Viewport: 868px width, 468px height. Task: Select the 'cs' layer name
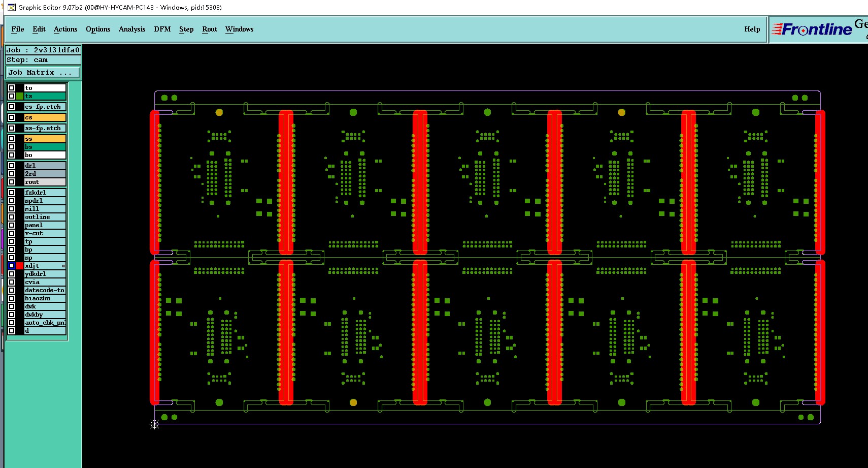[45, 117]
